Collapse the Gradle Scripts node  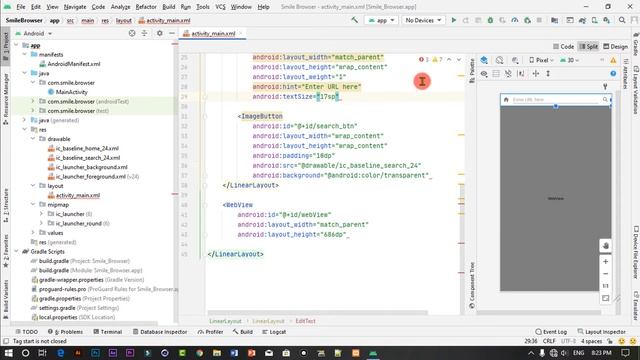point(16,251)
